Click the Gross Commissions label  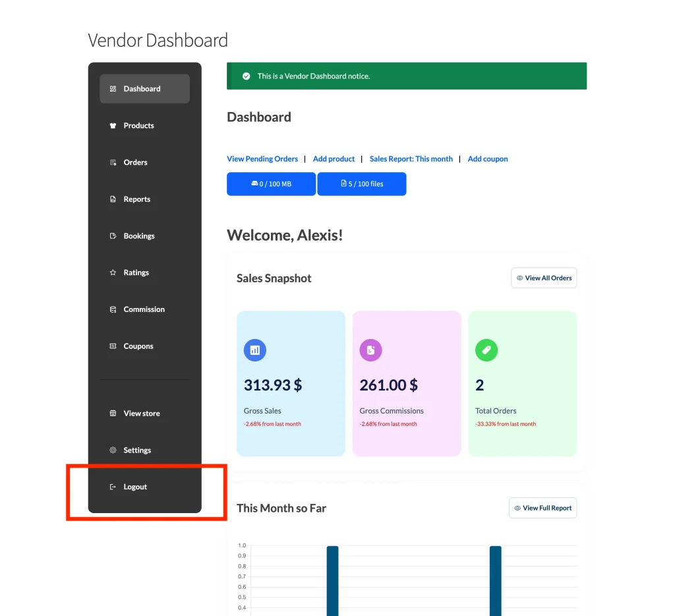(x=392, y=411)
